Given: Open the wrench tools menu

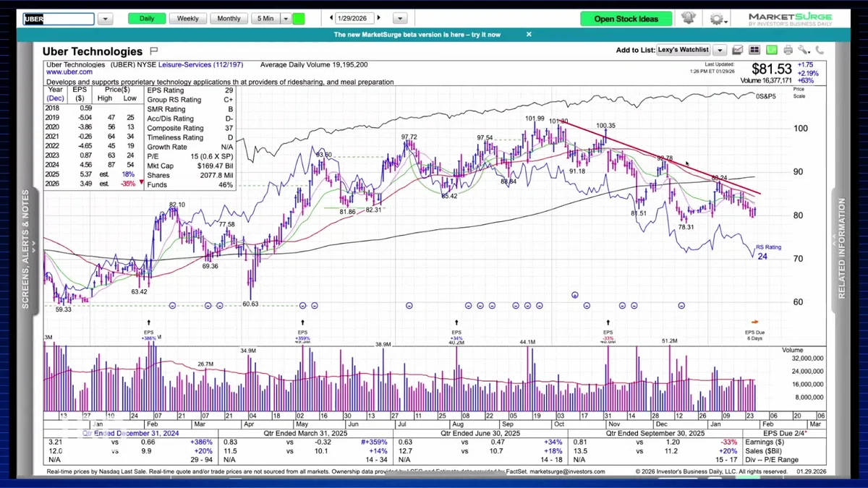Looking at the screenshot, I should click(x=804, y=50).
